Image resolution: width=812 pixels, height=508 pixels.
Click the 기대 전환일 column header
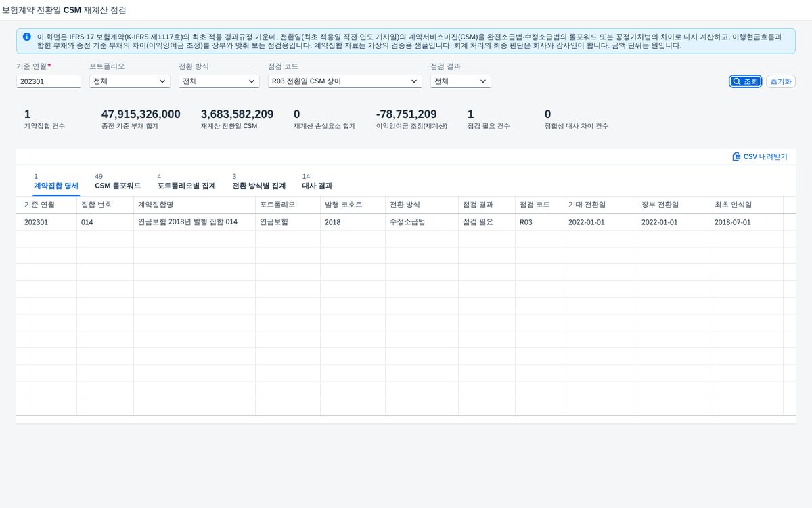click(x=601, y=205)
